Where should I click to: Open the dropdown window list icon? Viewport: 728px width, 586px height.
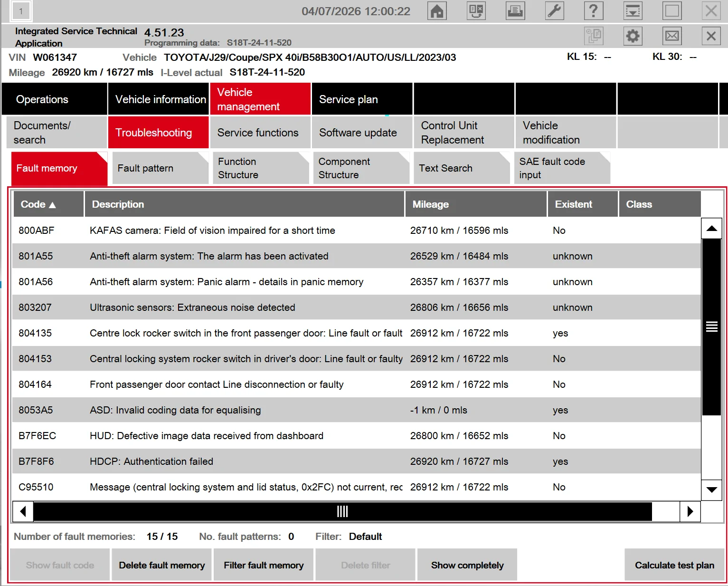[x=633, y=11]
